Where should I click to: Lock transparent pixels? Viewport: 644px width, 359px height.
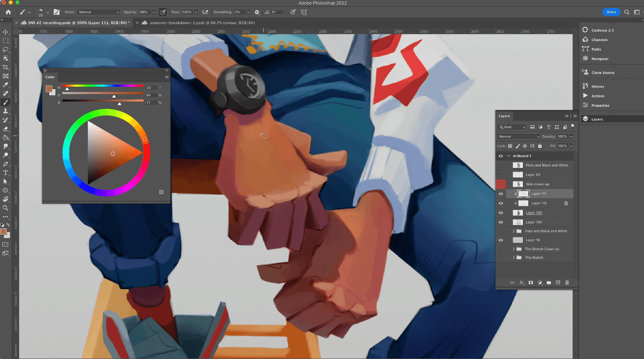pyautogui.click(x=510, y=146)
